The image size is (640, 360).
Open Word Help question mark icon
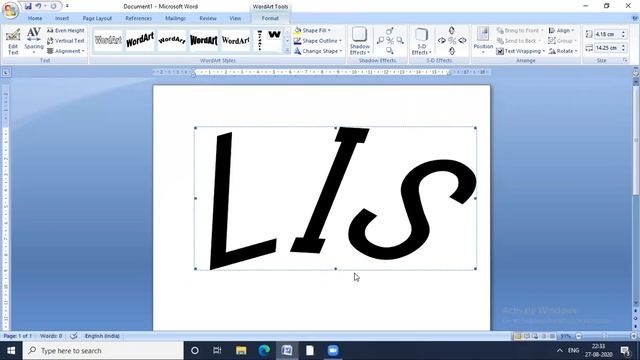pyautogui.click(x=635, y=18)
